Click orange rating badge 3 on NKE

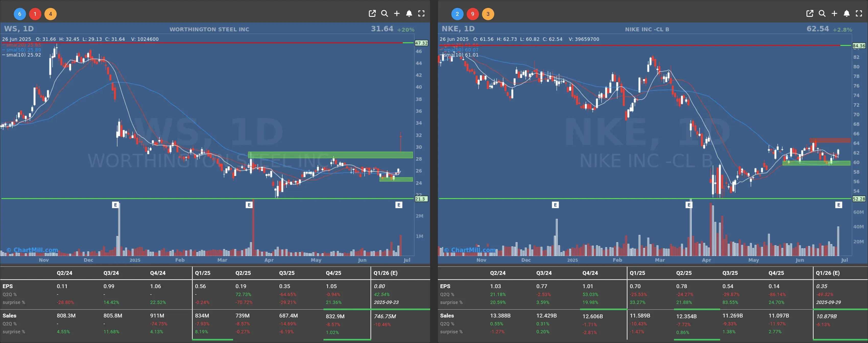488,14
